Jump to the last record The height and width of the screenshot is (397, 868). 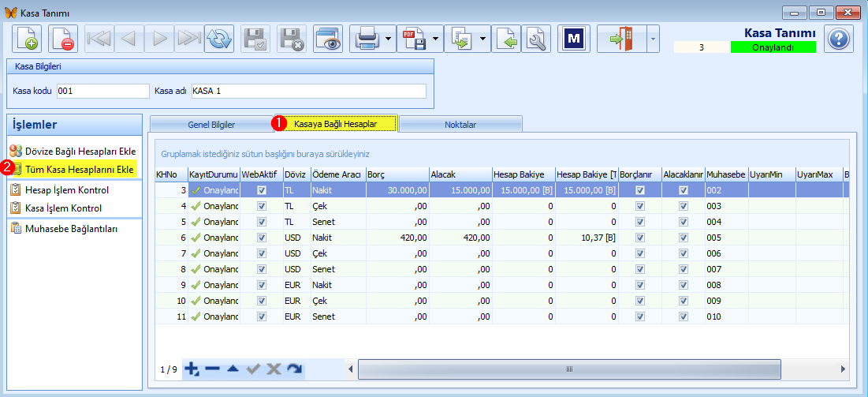(189, 38)
